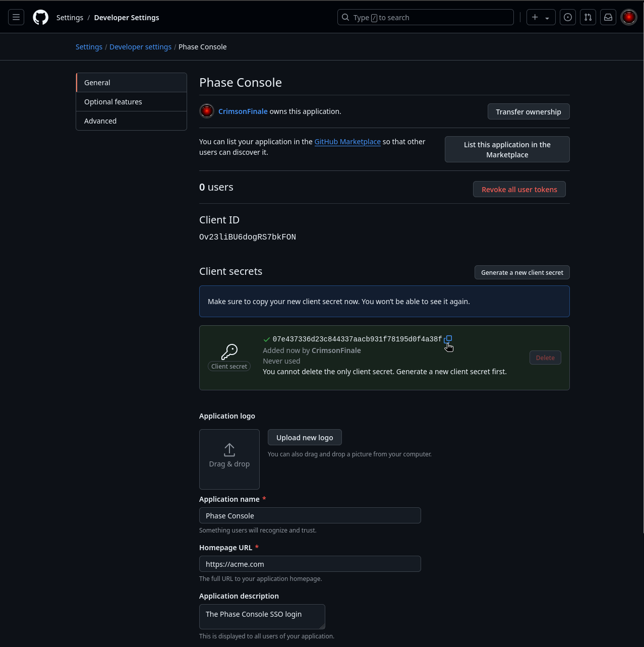Click the client secret hash text
This screenshot has height=647, width=644.
tap(357, 339)
